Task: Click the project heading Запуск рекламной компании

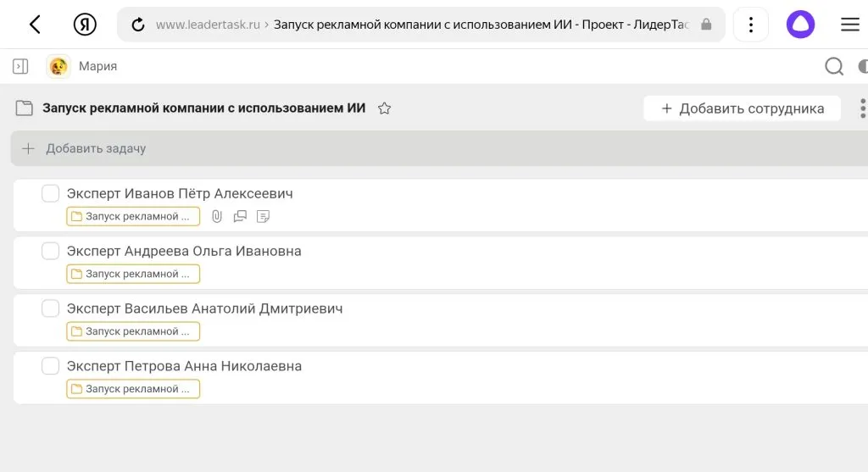Action: coord(203,108)
